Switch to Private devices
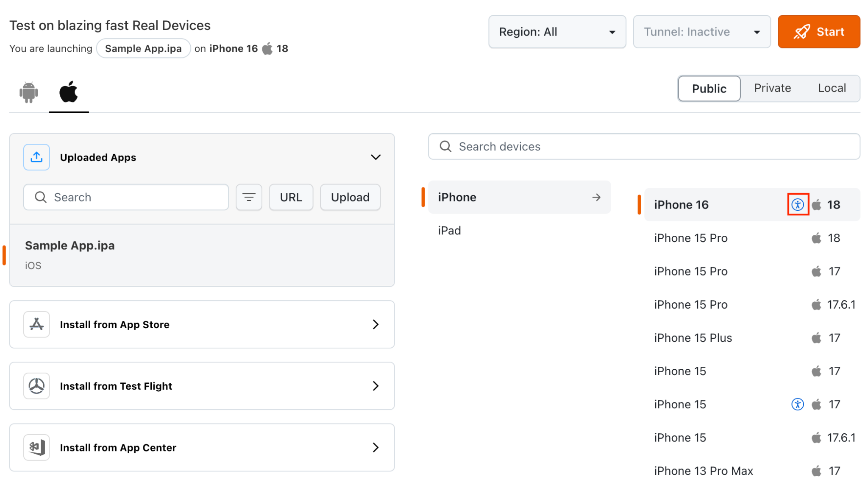The height and width of the screenshot is (488, 868). (x=772, y=88)
